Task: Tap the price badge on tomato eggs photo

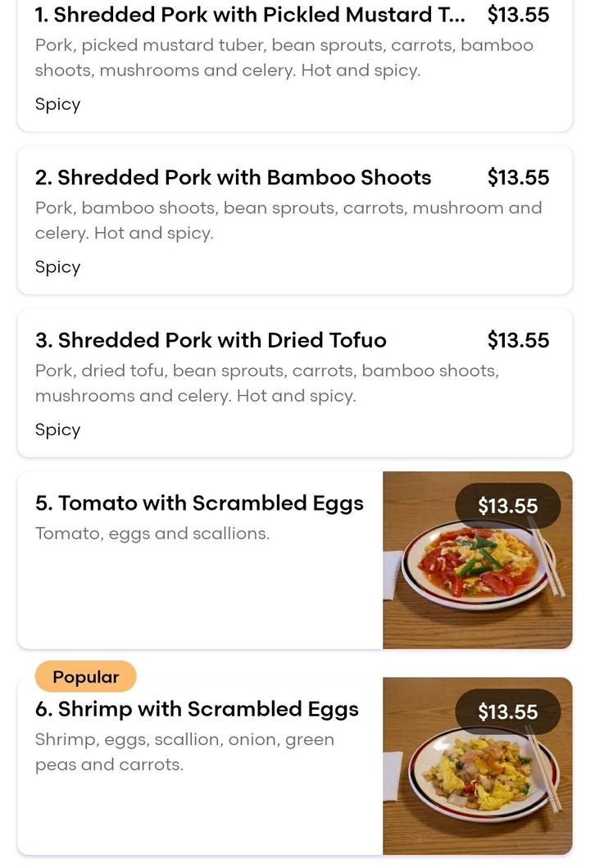Action: (507, 506)
